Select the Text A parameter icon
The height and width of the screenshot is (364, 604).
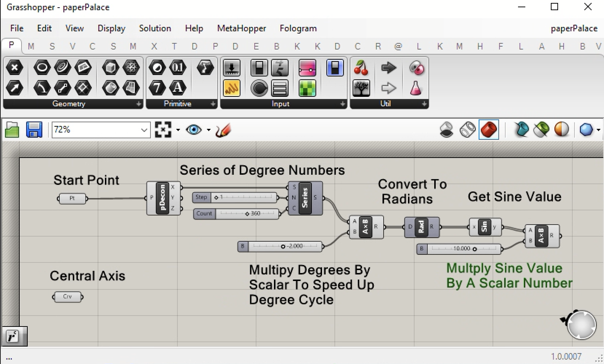(178, 88)
